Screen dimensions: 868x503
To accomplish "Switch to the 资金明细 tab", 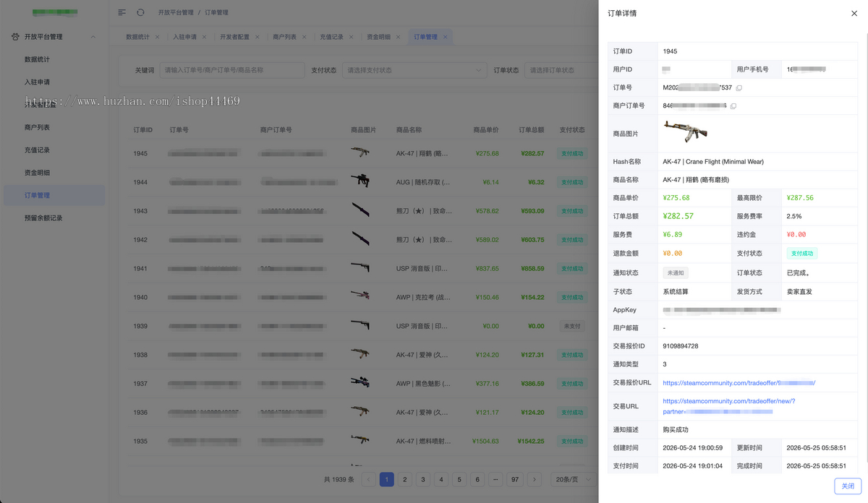I will click(x=378, y=37).
